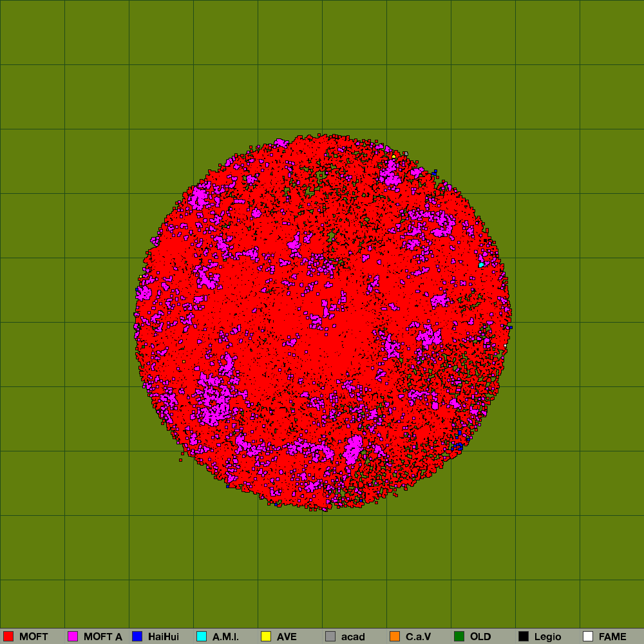
Task: Click the yellow AVE legend swatch
Action: [266, 636]
